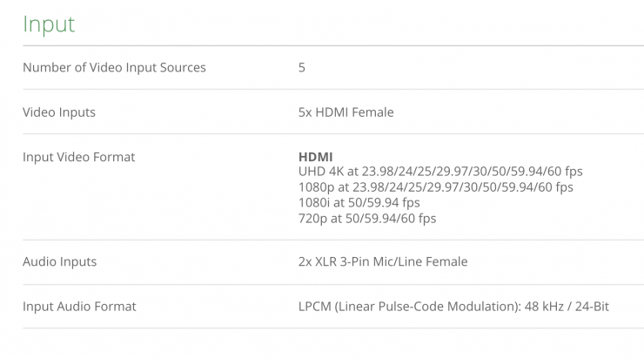Screen dimensions: 644x359
Task: Click the 2x XLR 3-Pin Mic/Line Female value
Action: (x=383, y=261)
